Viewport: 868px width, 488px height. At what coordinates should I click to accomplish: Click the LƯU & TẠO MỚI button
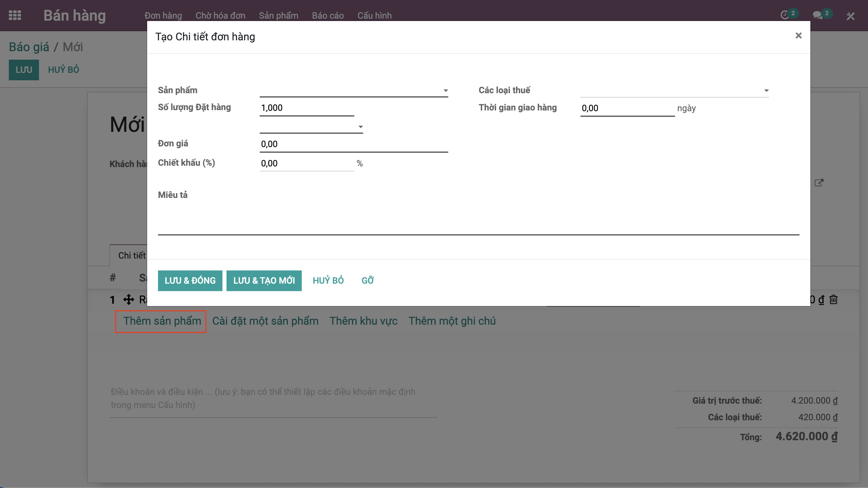(264, 281)
